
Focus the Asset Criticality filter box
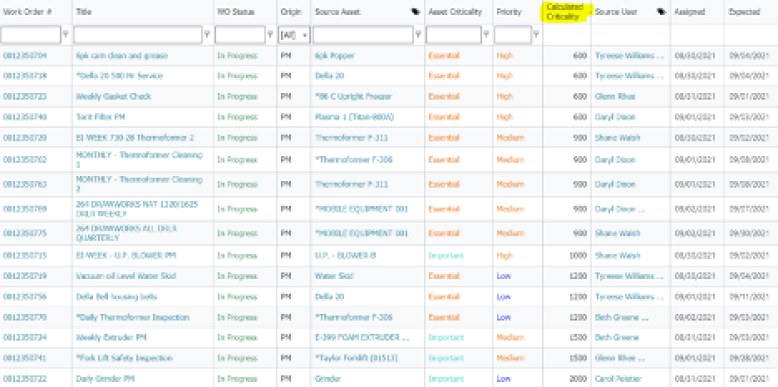(x=454, y=35)
